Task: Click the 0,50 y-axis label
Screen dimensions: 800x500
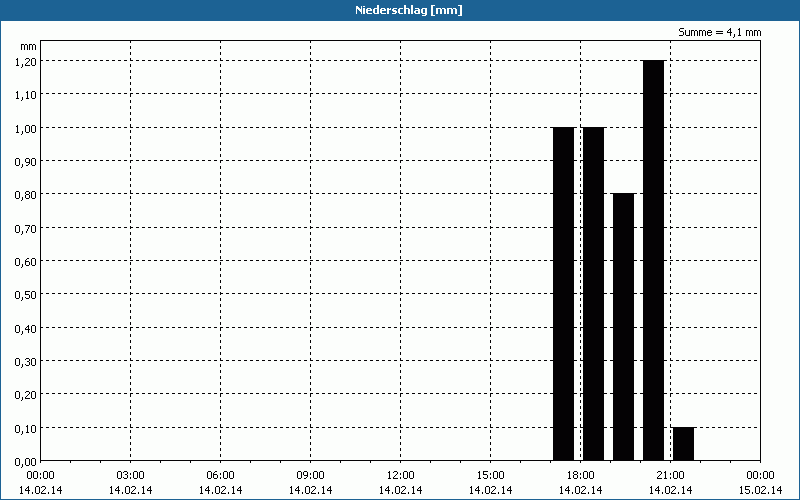Action: pos(26,294)
